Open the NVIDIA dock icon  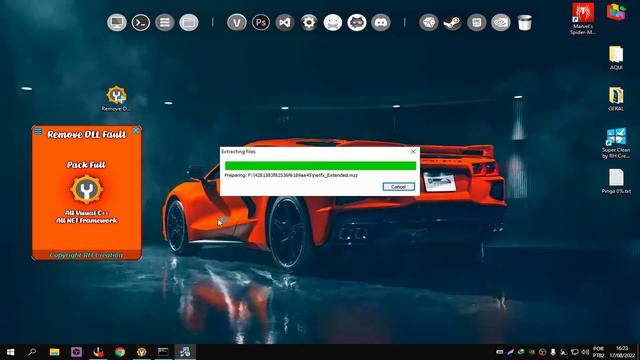(x=501, y=22)
